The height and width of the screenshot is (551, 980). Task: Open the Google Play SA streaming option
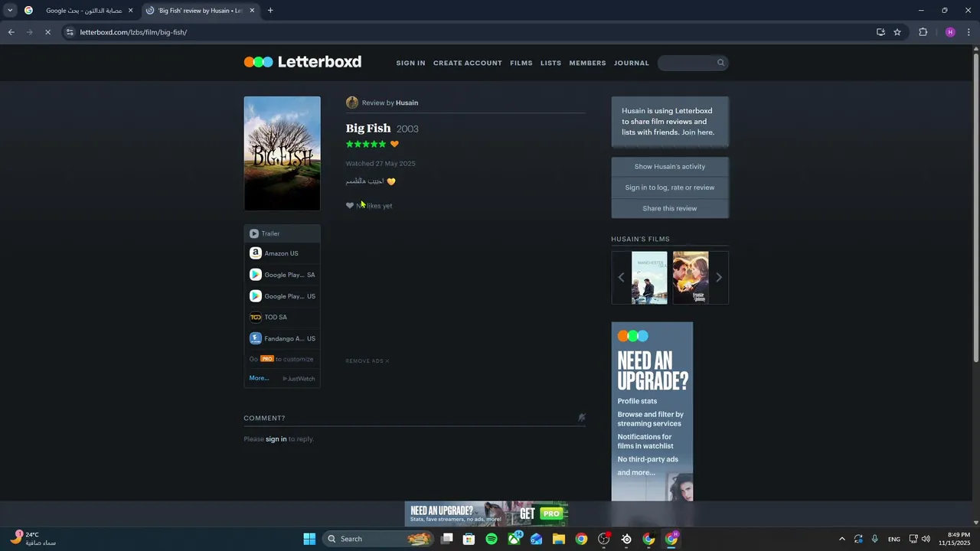pyautogui.click(x=282, y=275)
